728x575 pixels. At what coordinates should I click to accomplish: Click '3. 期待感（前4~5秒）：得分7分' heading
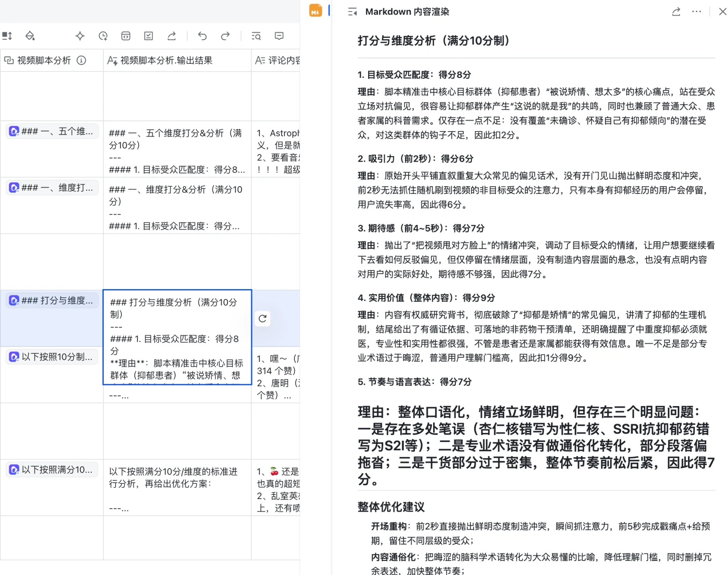[421, 228]
